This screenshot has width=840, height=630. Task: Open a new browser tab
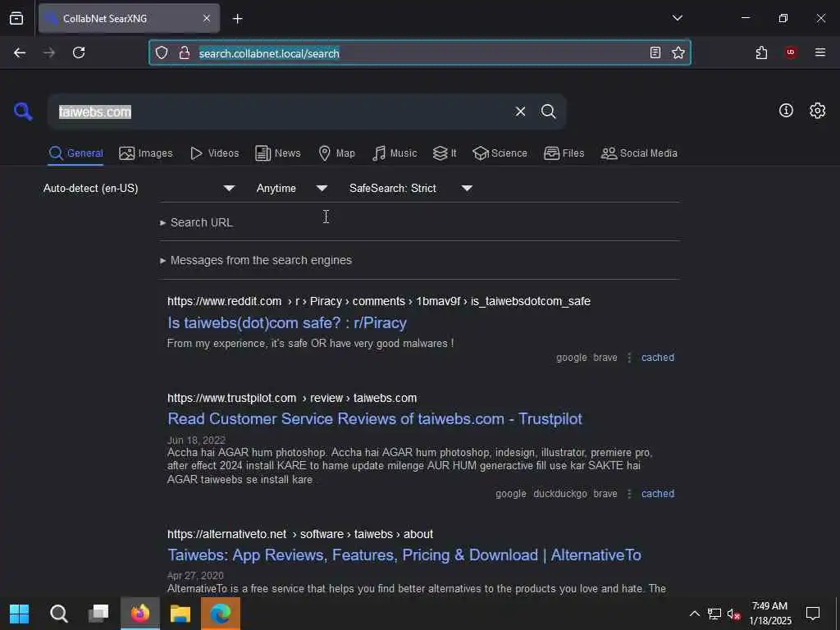tap(237, 19)
